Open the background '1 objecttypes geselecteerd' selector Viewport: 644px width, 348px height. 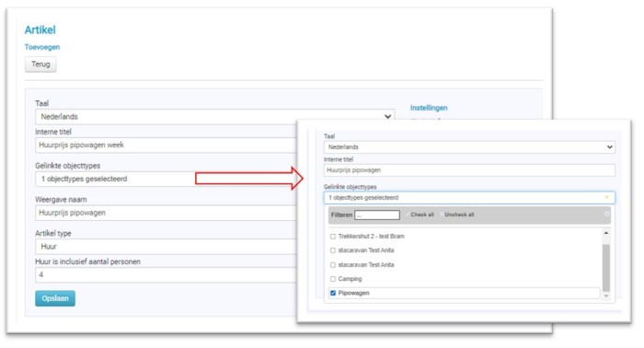(167, 179)
